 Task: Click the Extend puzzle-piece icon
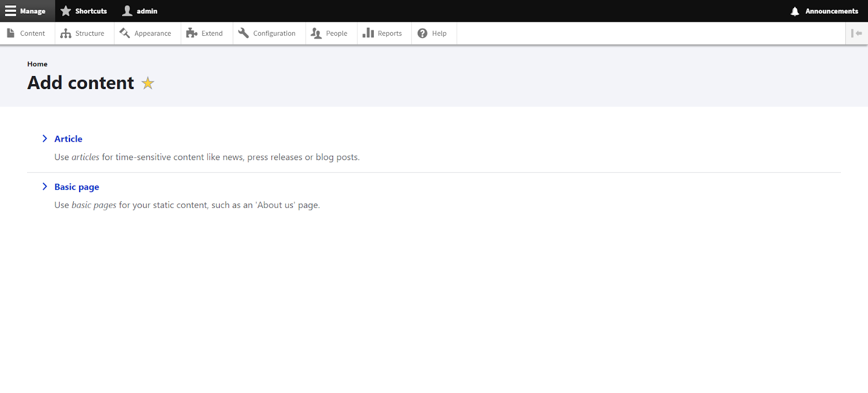(192, 33)
